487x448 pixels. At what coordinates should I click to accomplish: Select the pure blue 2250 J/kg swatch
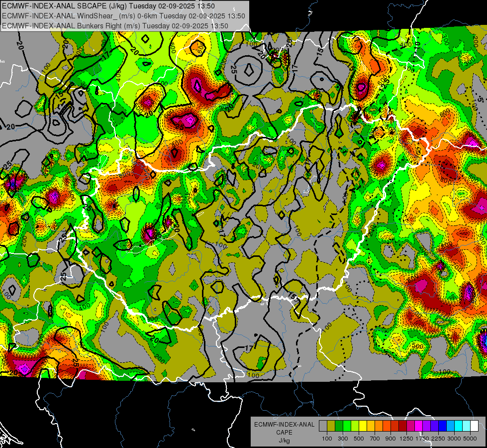(x=443, y=426)
